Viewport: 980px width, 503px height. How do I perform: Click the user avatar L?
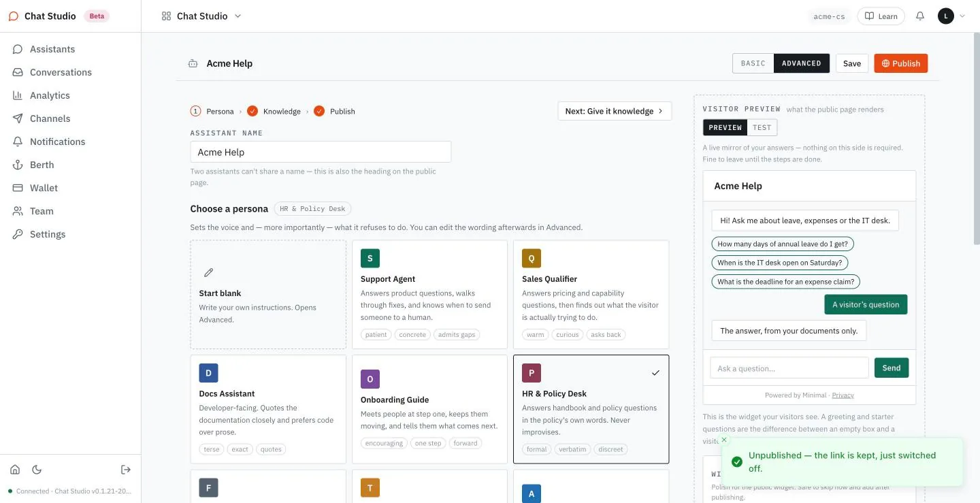point(946,16)
